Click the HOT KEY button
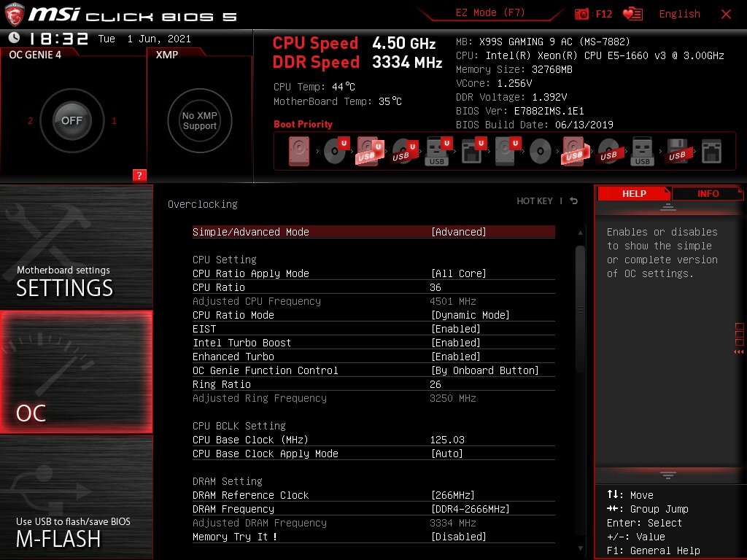 coord(535,201)
